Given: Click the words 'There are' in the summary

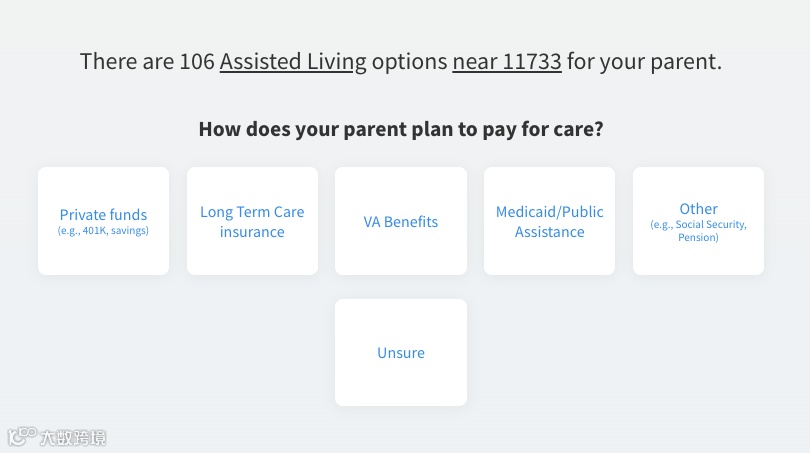Looking at the screenshot, I should pos(127,61).
